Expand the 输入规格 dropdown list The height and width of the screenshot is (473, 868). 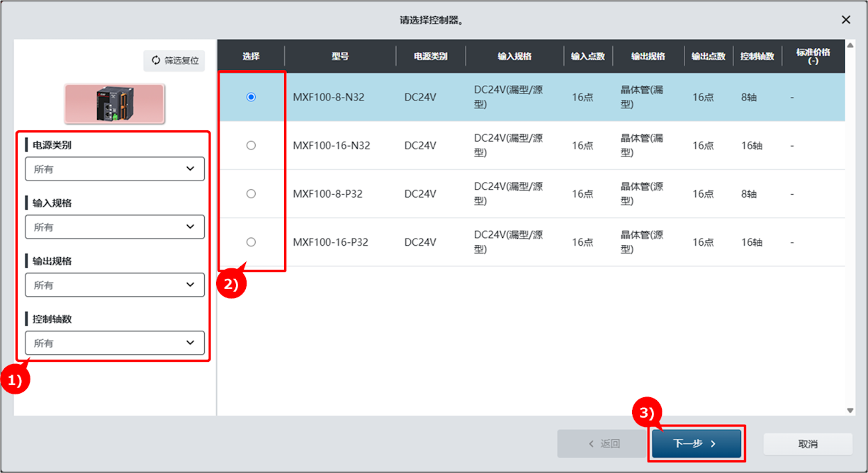coord(115,227)
